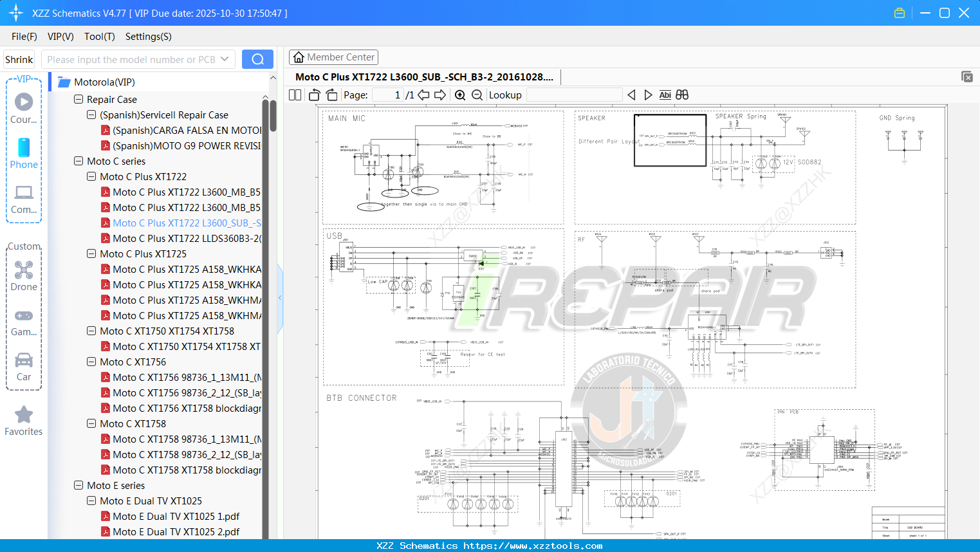Open Moto C Plus XT1722 LLDS360B3-2 file
Viewport: 980px width, 552px height.
(x=187, y=238)
